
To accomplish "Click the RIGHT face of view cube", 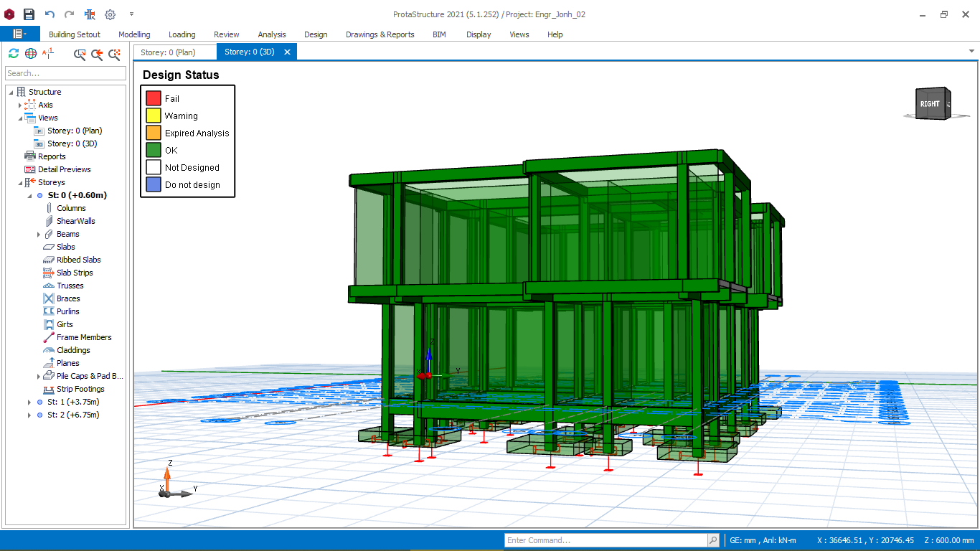I will pyautogui.click(x=929, y=104).
